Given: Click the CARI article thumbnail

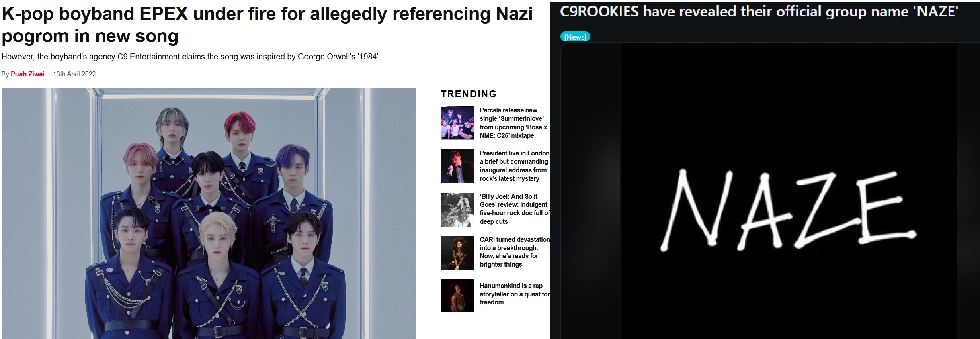Looking at the screenshot, I should (x=457, y=253).
